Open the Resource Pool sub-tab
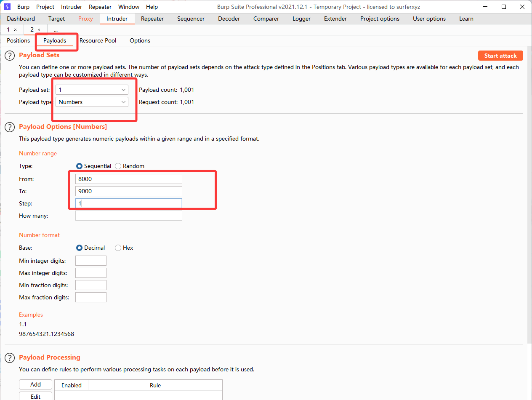This screenshot has height=400, width=532. pos(98,40)
